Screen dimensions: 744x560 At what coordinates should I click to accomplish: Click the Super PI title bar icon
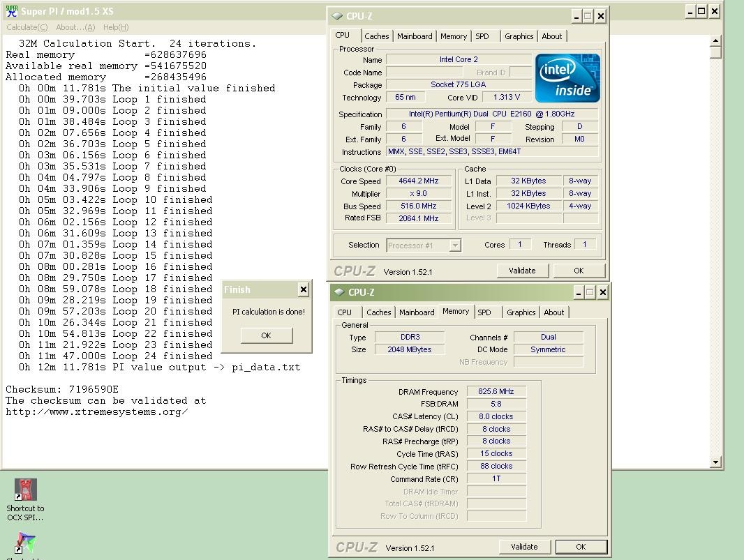click(11, 11)
